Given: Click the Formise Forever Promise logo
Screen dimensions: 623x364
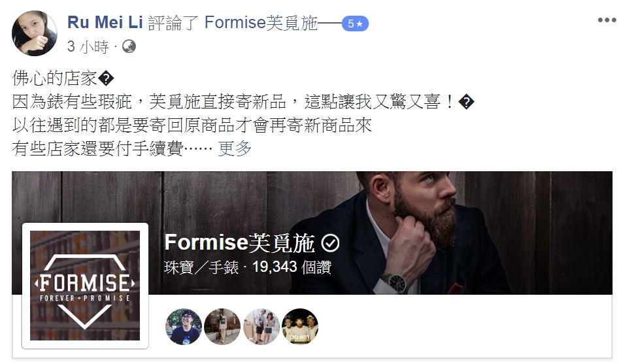Looking at the screenshot, I should coord(85,286).
